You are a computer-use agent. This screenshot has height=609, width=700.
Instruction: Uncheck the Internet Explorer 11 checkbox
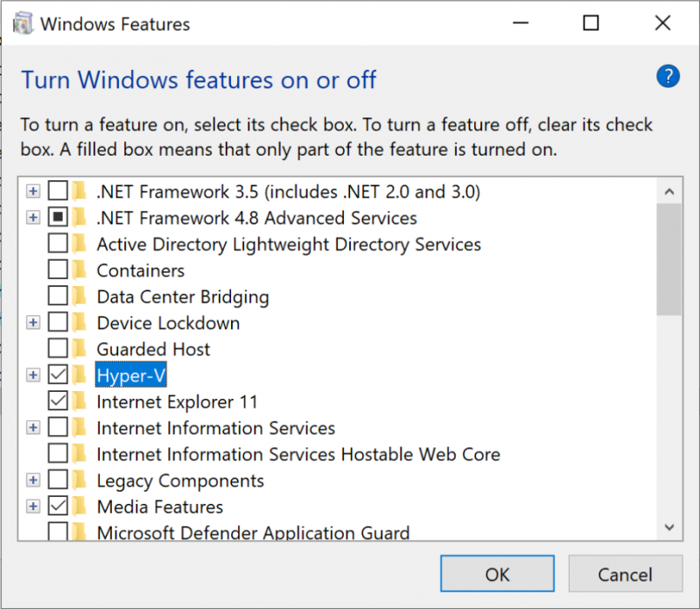coord(58,402)
